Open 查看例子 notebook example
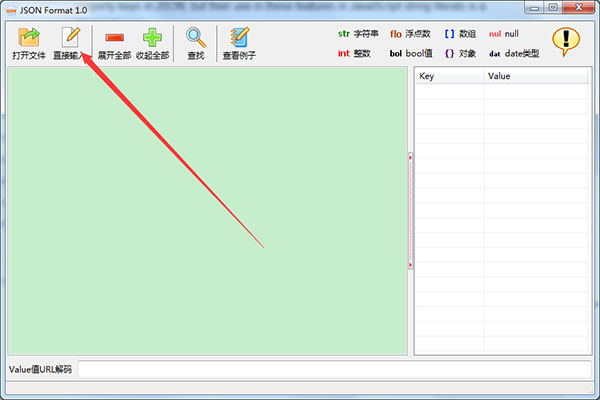 [239, 44]
